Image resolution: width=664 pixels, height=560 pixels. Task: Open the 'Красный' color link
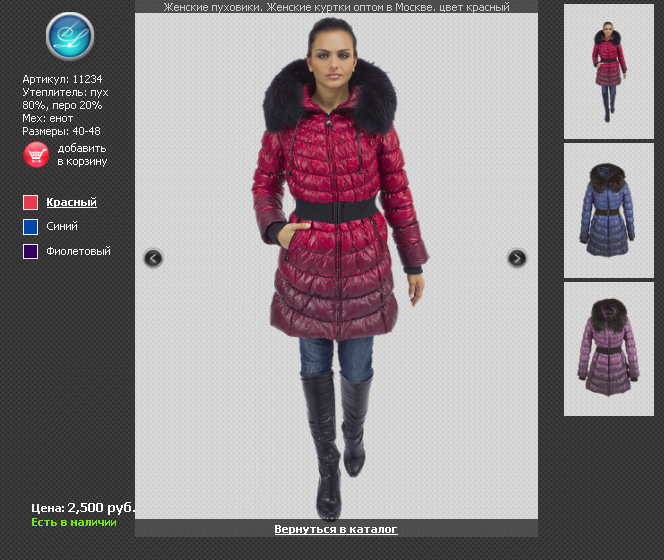click(71, 202)
